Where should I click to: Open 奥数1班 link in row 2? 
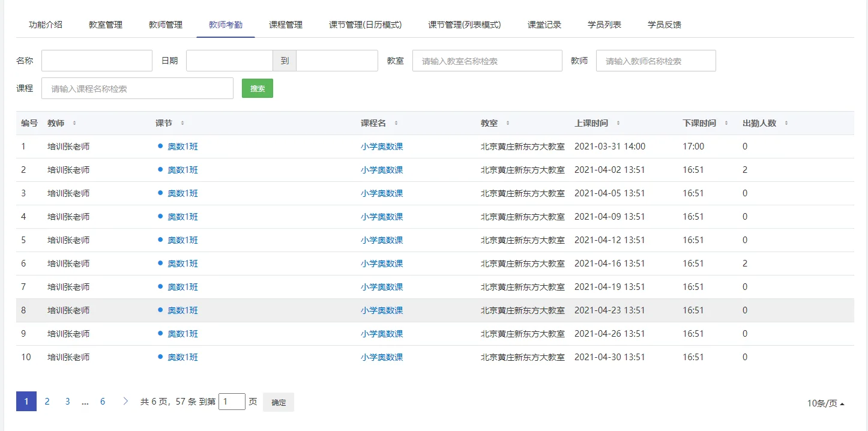tap(182, 170)
